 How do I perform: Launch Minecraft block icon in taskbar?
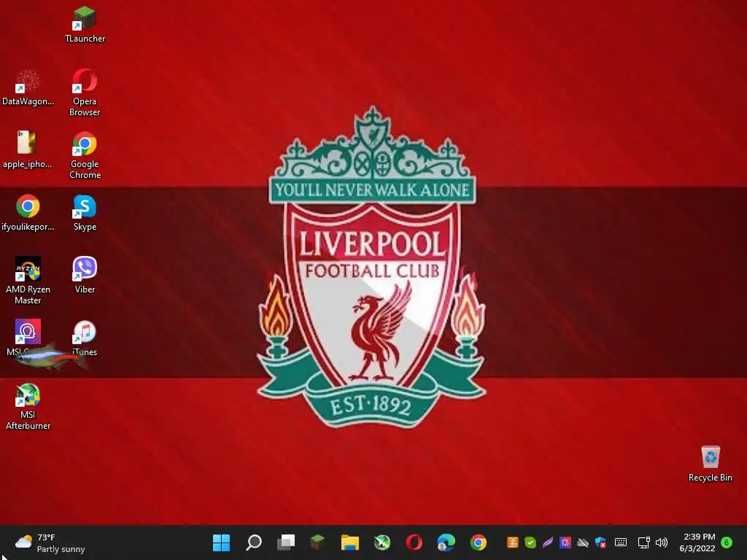click(x=318, y=542)
